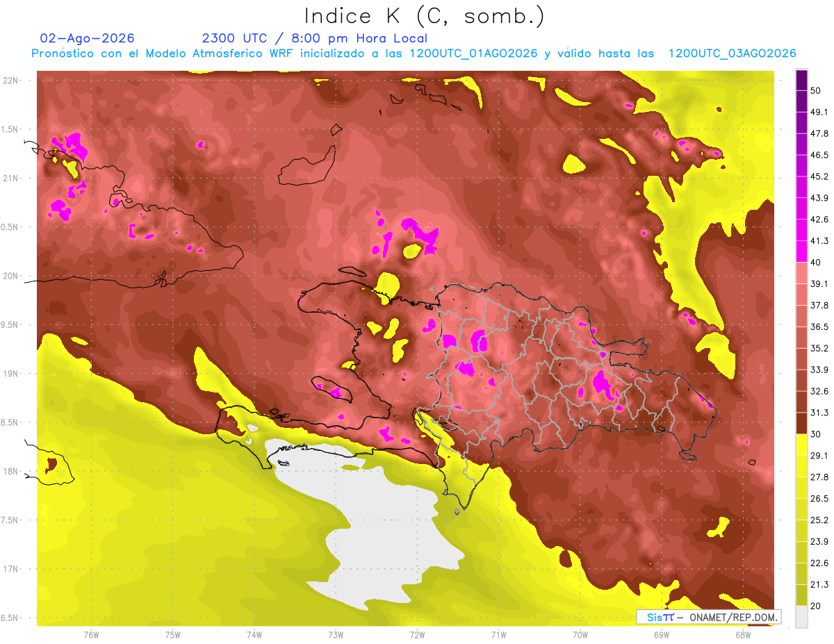Click the '73W' longitude label

[x=336, y=635]
